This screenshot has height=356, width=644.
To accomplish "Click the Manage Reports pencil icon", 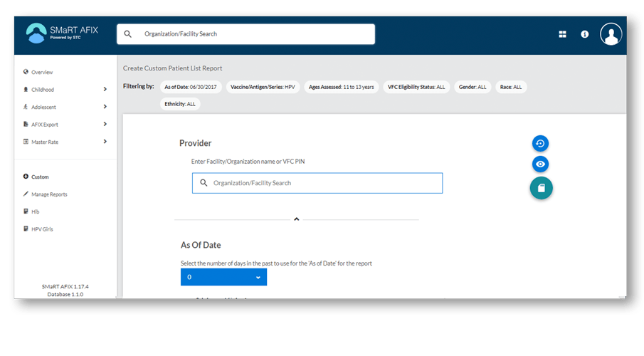I will click(x=26, y=194).
